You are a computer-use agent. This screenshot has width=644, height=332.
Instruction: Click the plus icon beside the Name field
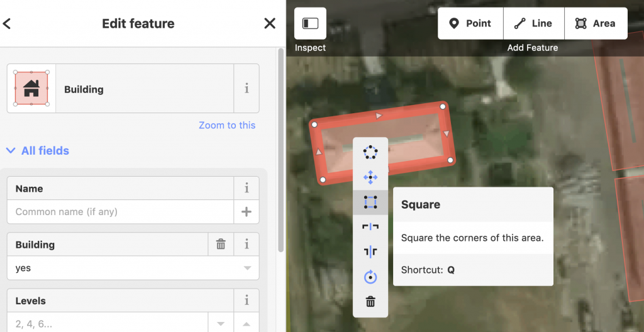click(x=247, y=212)
